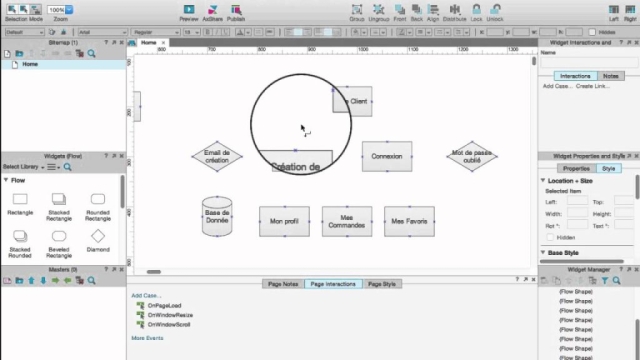This screenshot has height=360, width=640.
Task: Toggle bold text formatting
Action: tap(207, 32)
